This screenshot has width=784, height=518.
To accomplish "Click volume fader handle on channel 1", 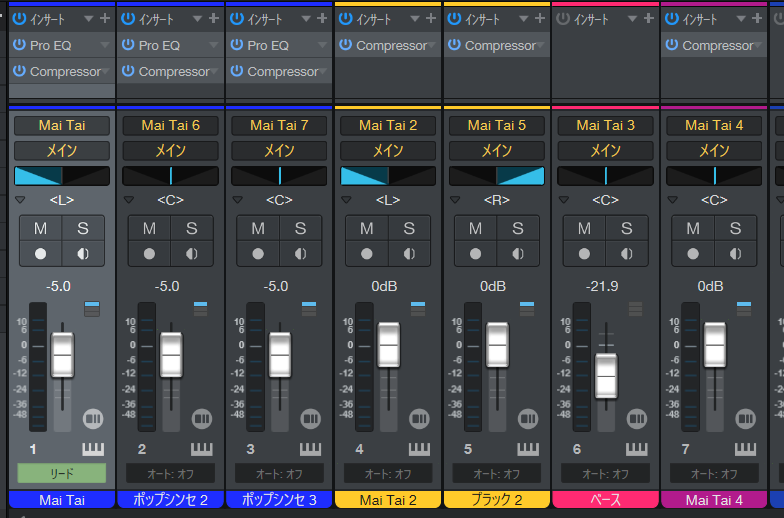I will pos(62,355).
